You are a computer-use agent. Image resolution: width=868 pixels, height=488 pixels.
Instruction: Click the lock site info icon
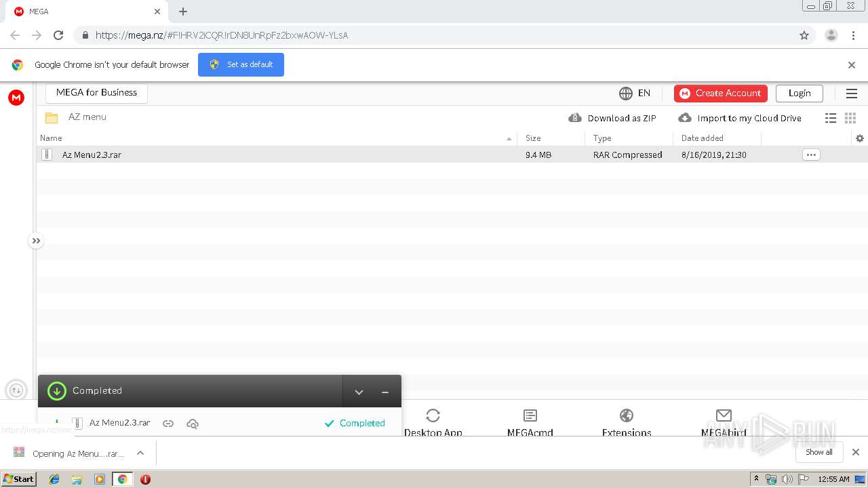[85, 35]
